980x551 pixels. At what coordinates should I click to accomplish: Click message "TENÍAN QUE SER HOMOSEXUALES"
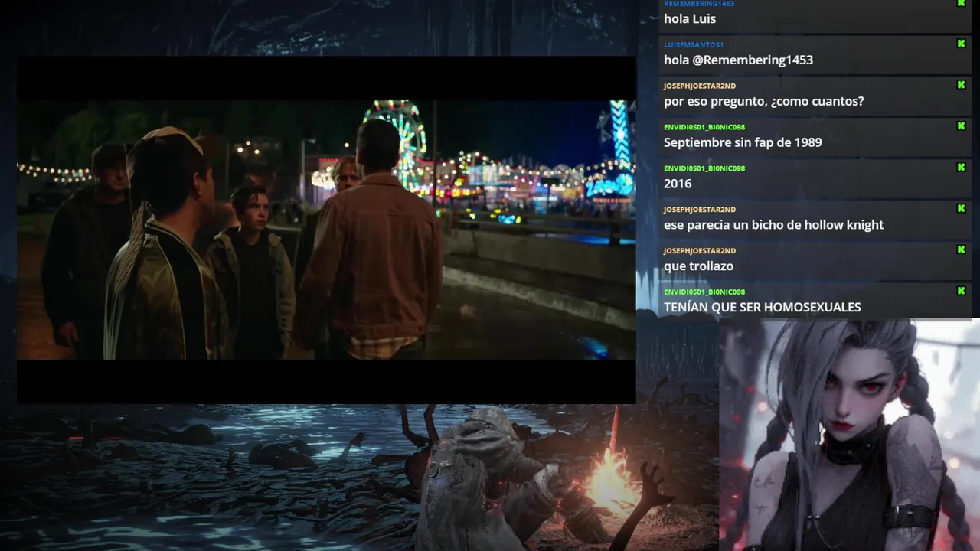click(762, 307)
